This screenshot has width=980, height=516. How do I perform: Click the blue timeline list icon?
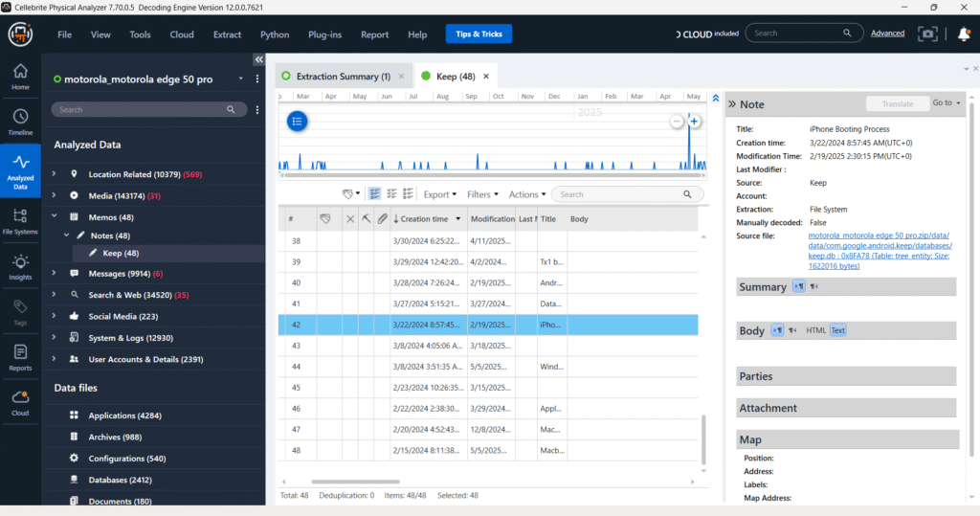297,121
